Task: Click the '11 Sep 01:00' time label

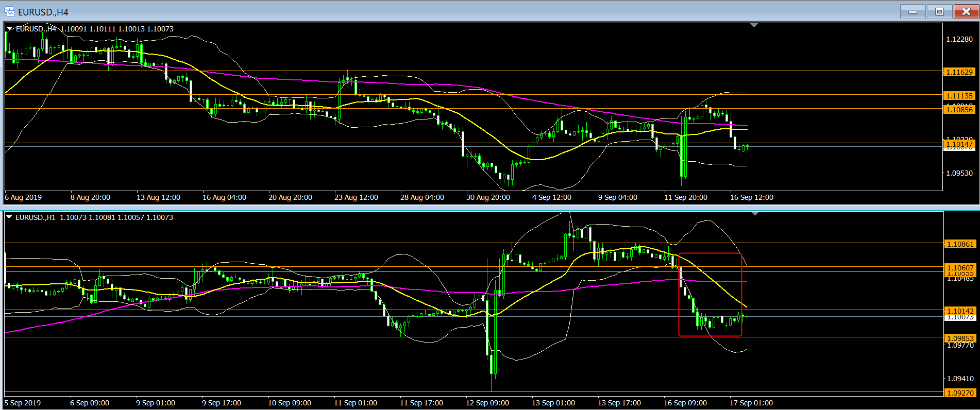Action: pyautogui.click(x=356, y=403)
